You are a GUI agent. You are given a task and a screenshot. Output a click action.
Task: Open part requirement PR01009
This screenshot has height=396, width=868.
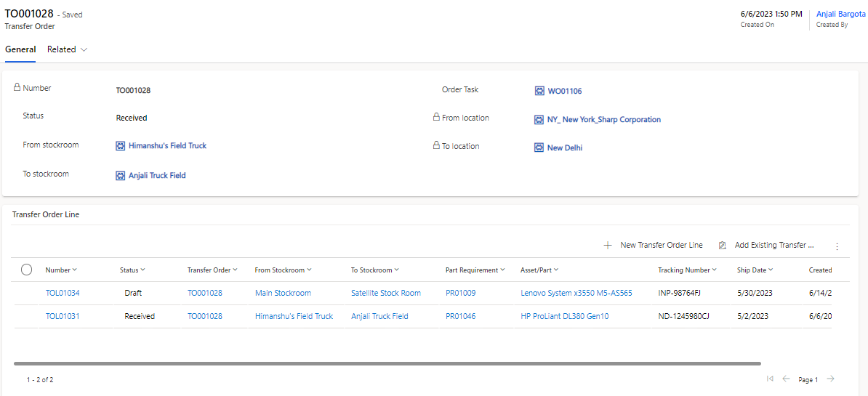click(x=461, y=293)
